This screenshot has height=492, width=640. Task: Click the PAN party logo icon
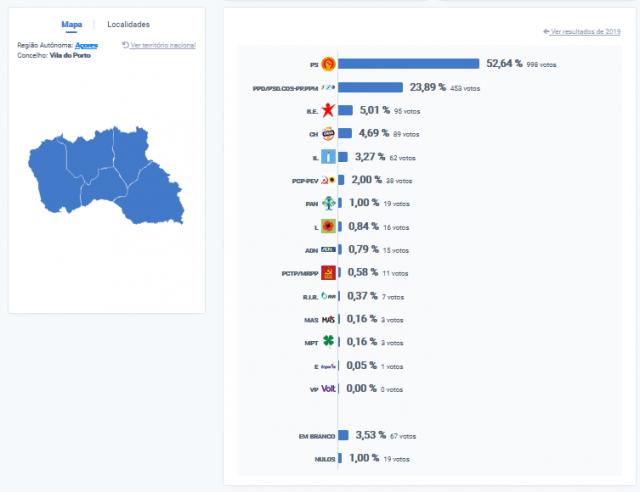pyautogui.click(x=328, y=203)
